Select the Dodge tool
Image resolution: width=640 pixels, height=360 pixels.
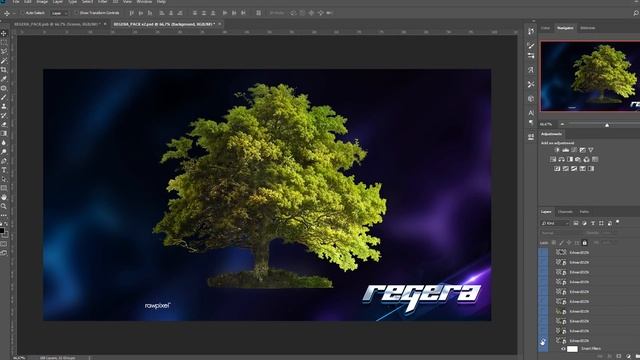coord(4,152)
